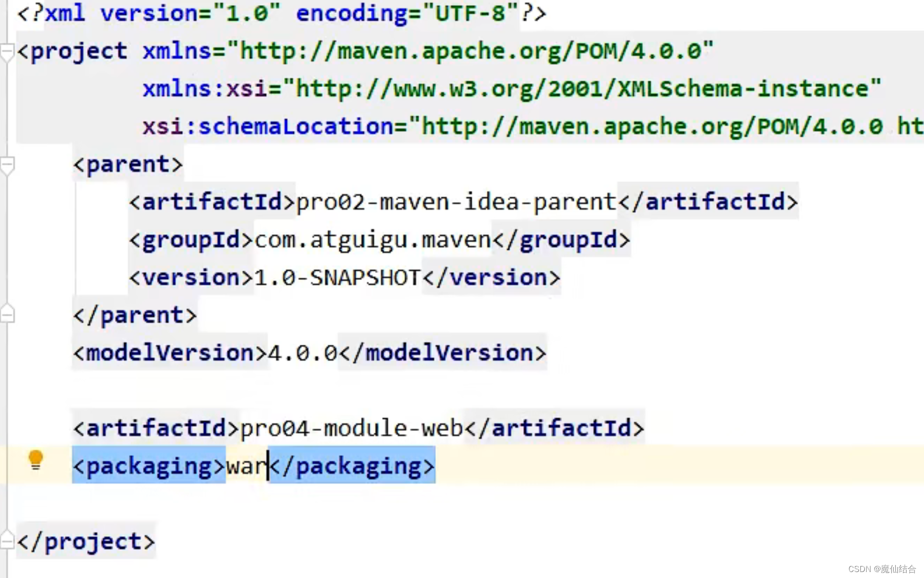Click the closing project tag text
Viewport: 924px width, 578px height.
coord(87,541)
